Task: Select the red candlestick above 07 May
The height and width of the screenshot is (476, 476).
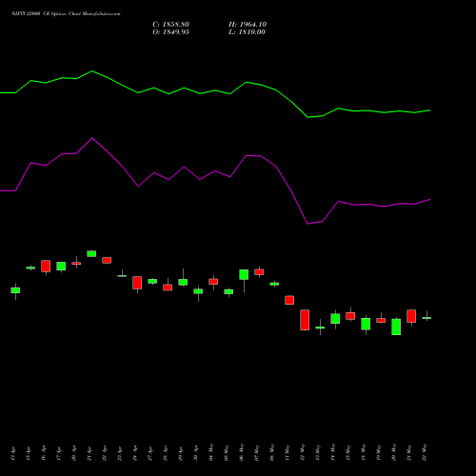Action: [259, 272]
